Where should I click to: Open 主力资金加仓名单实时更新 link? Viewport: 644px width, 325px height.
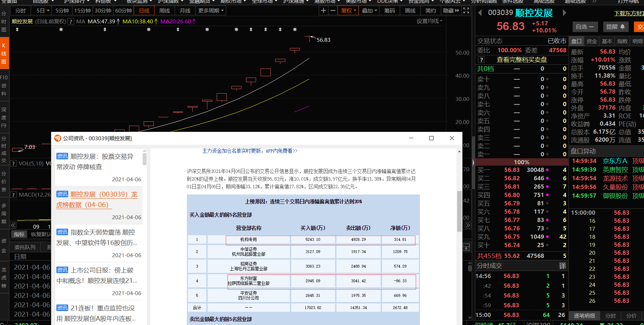[250, 151]
